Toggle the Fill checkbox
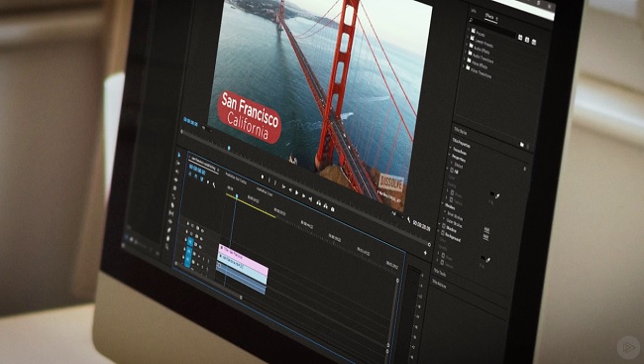The width and height of the screenshot is (644, 364). (452, 170)
